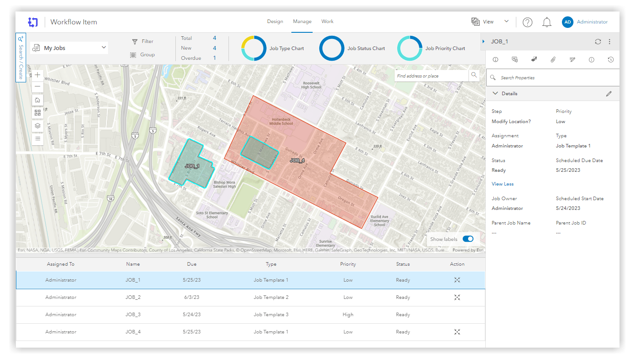Viewport: 635px width, 364px height.
Task: Select the JOB_3 name cell
Action: click(x=133, y=314)
